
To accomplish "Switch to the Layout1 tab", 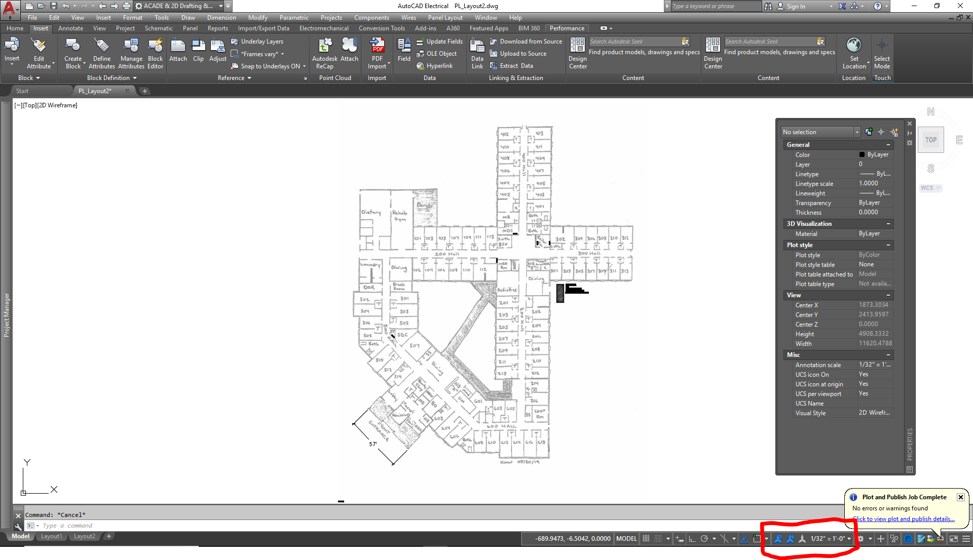I will (x=51, y=536).
